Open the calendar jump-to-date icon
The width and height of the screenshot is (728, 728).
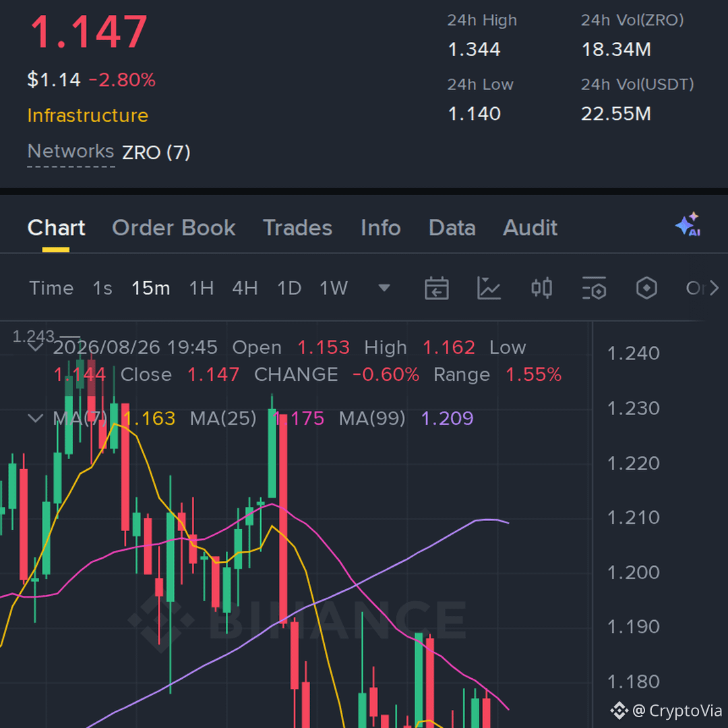pyautogui.click(x=436, y=289)
